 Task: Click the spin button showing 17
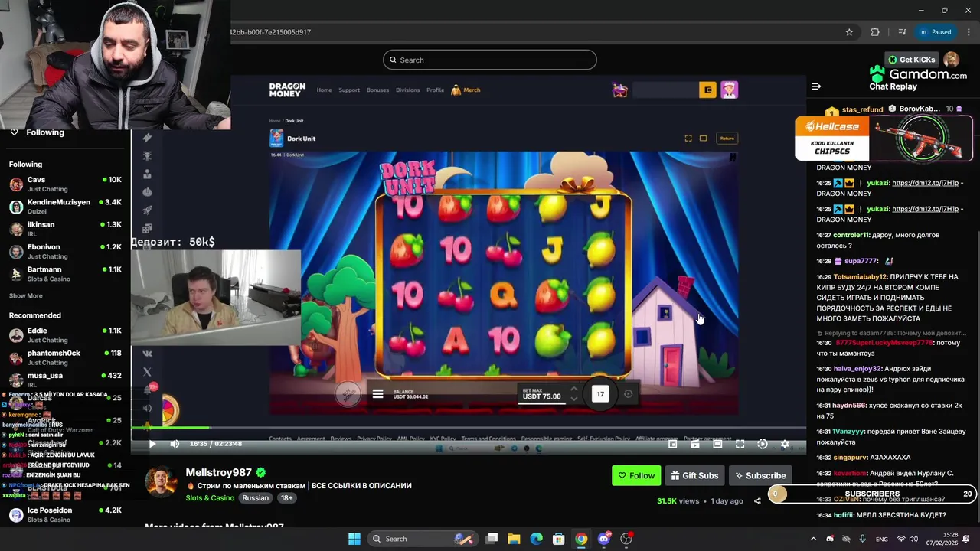[600, 394]
